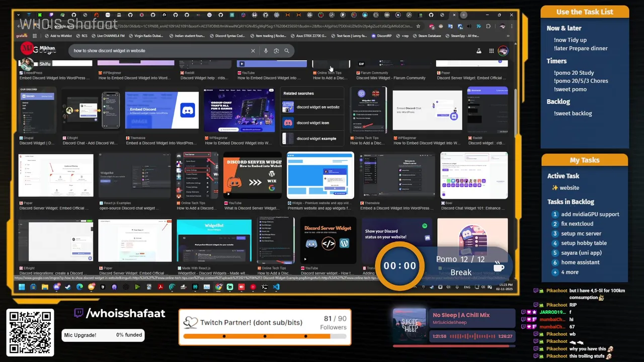The image size is (644, 362).
Task: Open File Explorer from the taskbar
Action: 45,287
